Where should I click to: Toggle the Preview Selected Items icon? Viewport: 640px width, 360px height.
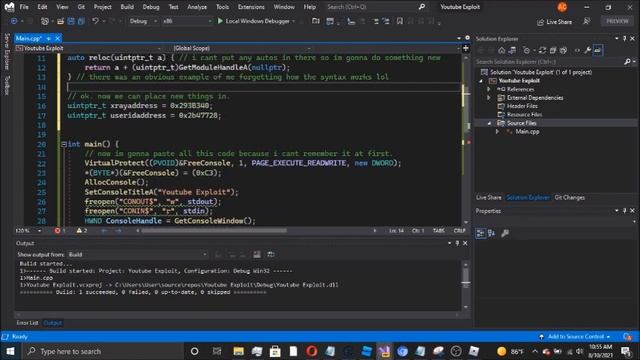tap(598, 50)
